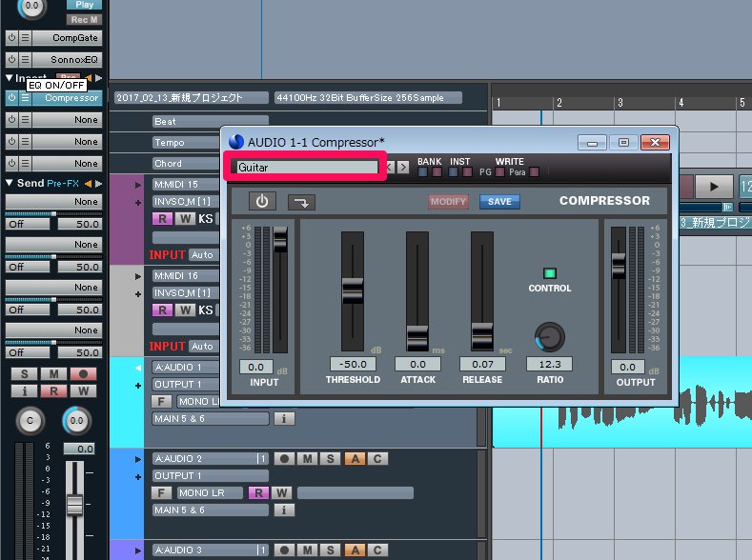Open the first None insert slot below Compressor
The image size is (752, 560).
[68, 120]
